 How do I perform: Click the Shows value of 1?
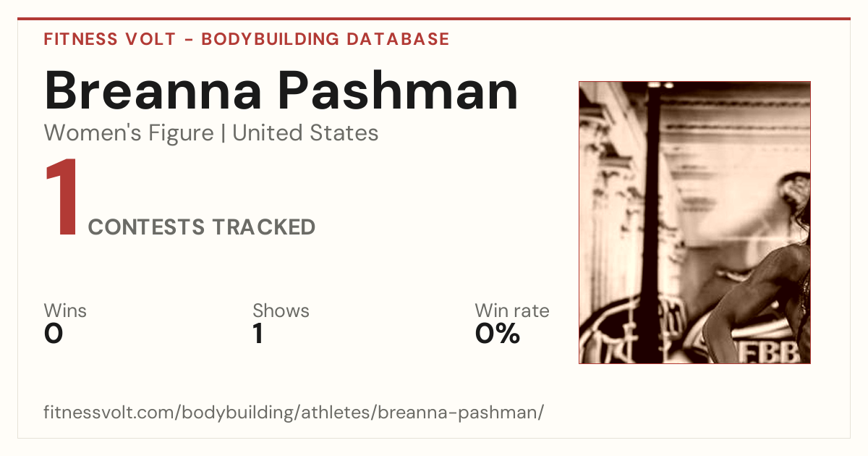point(258,334)
